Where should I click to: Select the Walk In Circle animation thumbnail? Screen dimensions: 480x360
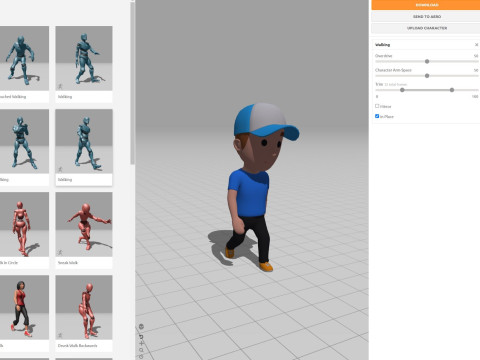coord(24,224)
